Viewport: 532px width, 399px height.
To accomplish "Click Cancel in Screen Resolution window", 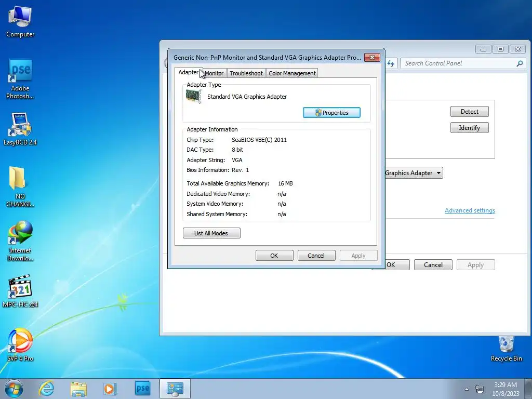I will tap(433, 265).
